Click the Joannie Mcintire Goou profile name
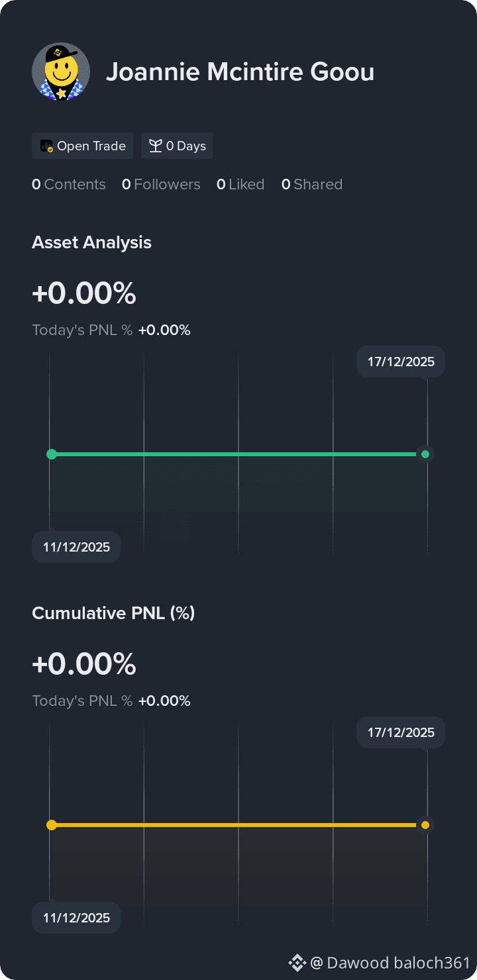Screen dimensions: 477x980 click(240, 72)
